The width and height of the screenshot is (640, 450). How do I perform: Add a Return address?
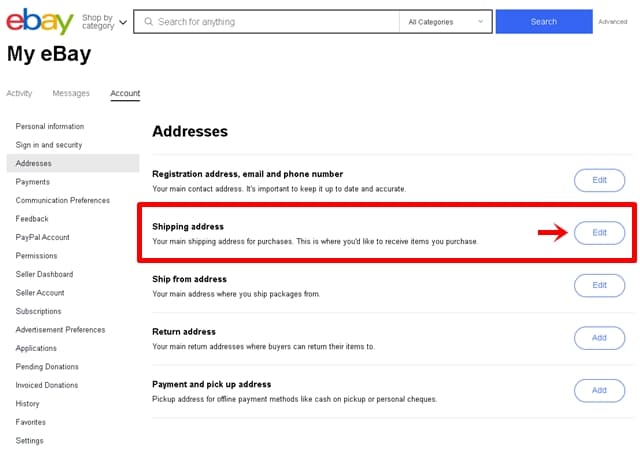tap(599, 337)
